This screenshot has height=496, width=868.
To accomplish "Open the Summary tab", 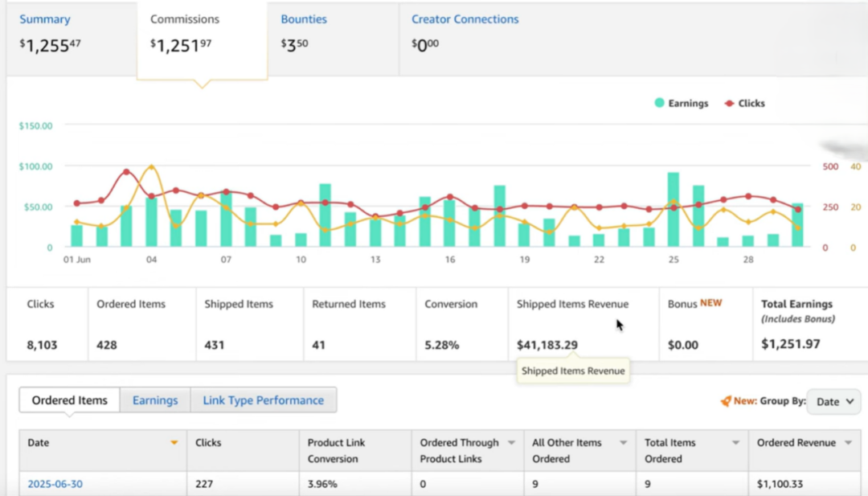I will click(x=44, y=19).
